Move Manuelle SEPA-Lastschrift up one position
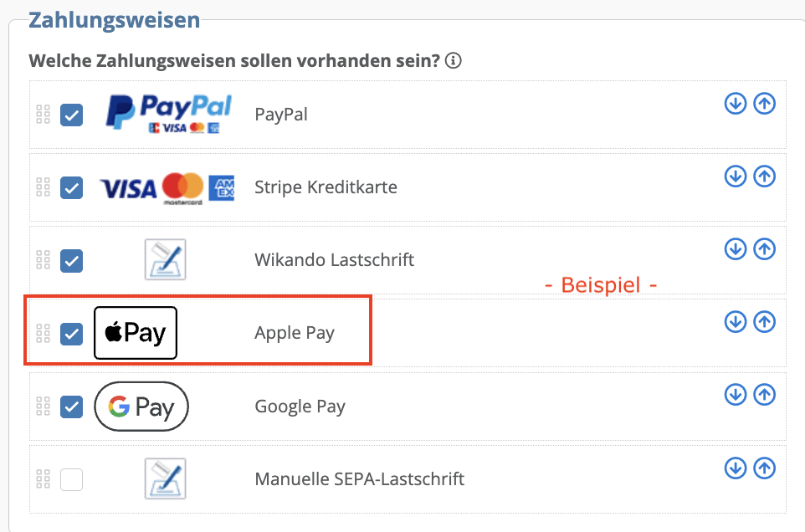Image resolution: width=805 pixels, height=532 pixels. (764, 468)
